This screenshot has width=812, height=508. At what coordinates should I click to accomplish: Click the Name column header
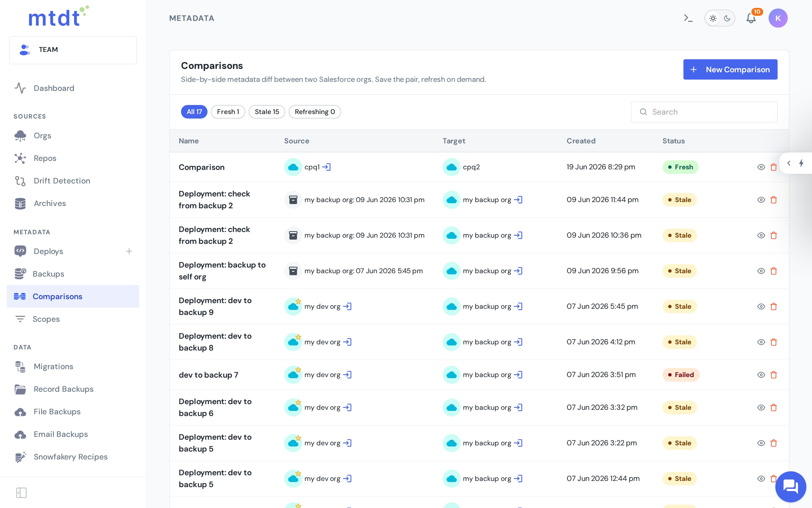pos(189,141)
